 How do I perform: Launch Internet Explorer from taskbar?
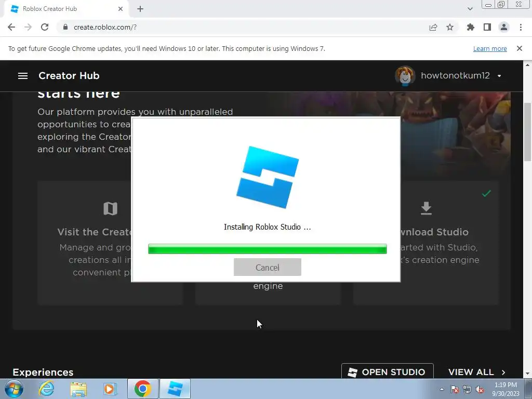coord(46,389)
